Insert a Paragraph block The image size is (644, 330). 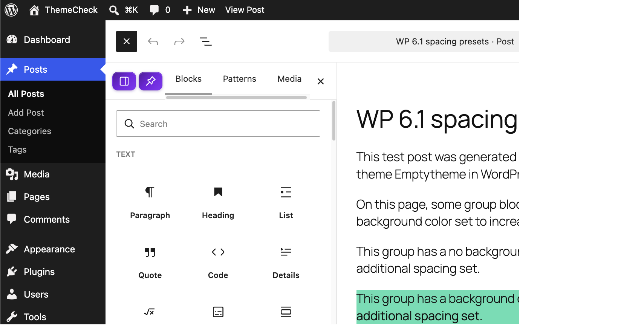click(x=150, y=202)
